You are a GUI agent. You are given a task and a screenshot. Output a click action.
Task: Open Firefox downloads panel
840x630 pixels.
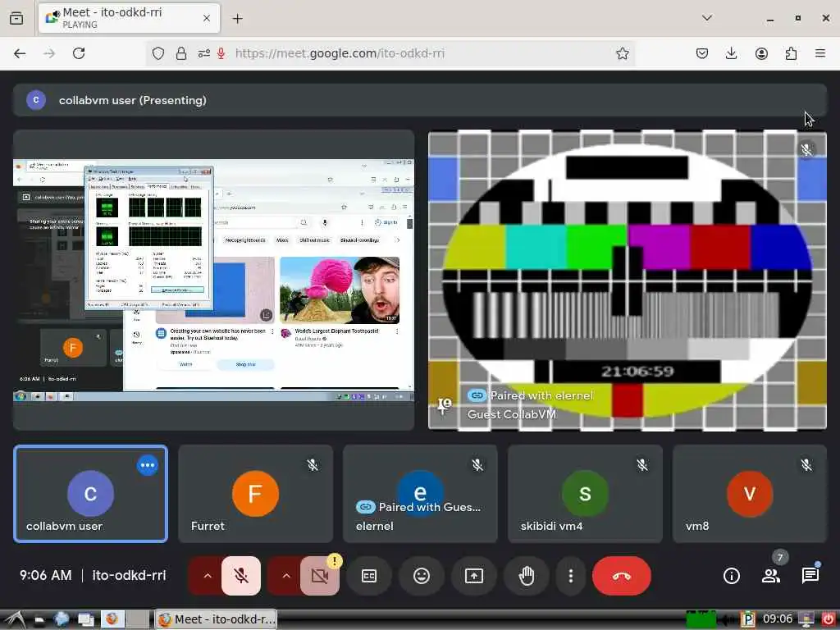(731, 53)
